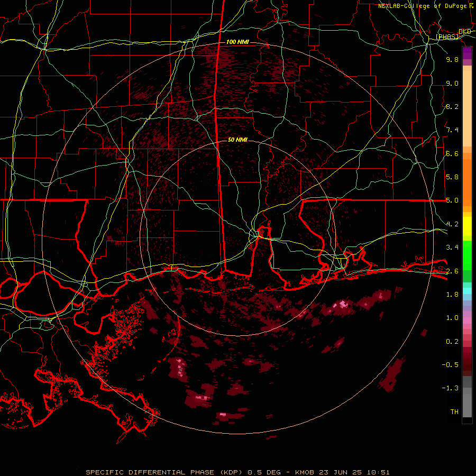The image size is (476, 476).
Task: Select the TH threshold label on the scale
Action: point(454,412)
